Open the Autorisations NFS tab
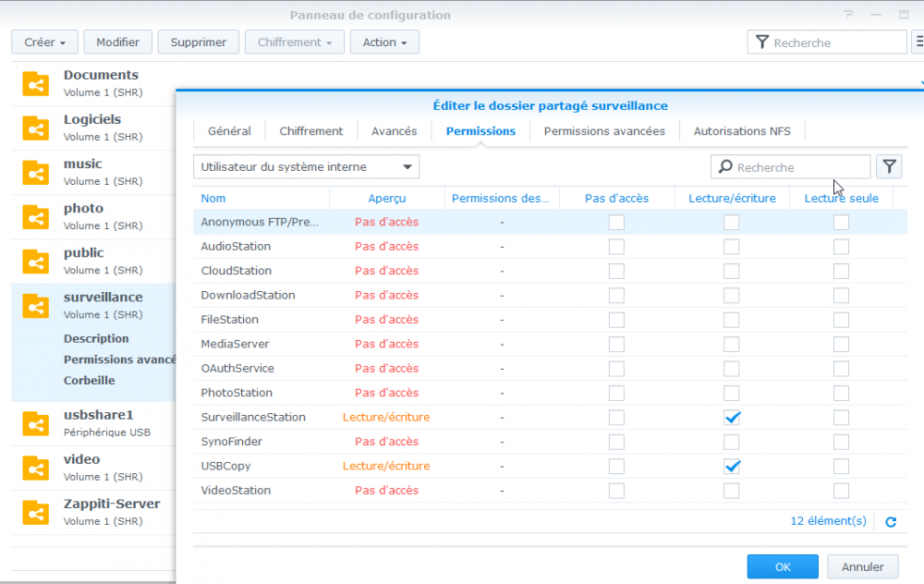Viewport: 924px width, 584px height. pyautogui.click(x=742, y=131)
